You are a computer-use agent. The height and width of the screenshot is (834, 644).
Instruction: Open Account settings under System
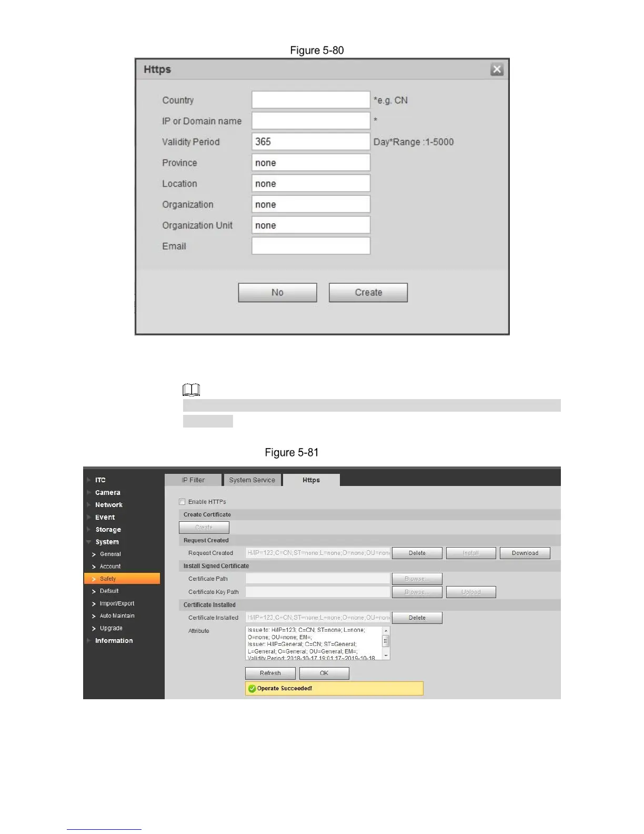pos(110,567)
